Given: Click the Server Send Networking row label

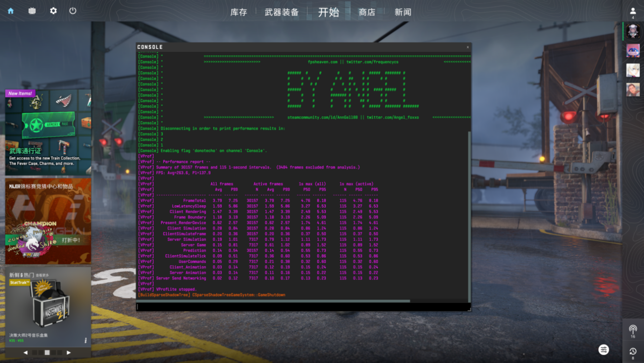Looking at the screenshot, I should (x=181, y=278).
